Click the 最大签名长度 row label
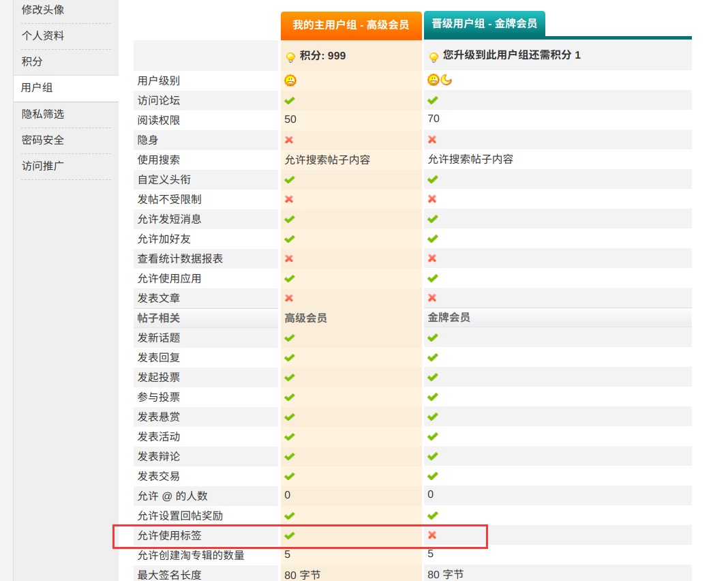Image resolution: width=728 pixels, height=581 pixels. (x=170, y=575)
